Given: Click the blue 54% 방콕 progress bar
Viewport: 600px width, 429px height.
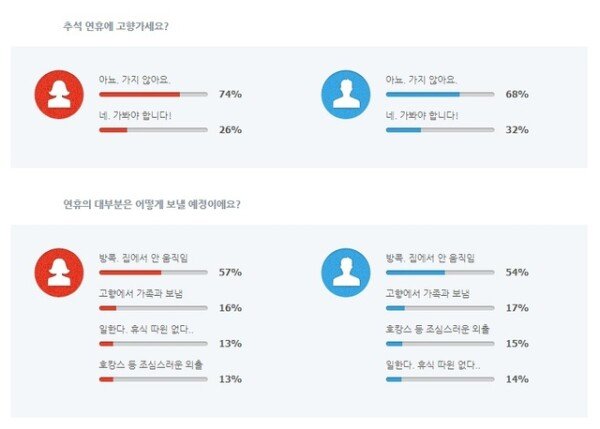Looking at the screenshot, I should pyautogui.click(x=440, y=272).
